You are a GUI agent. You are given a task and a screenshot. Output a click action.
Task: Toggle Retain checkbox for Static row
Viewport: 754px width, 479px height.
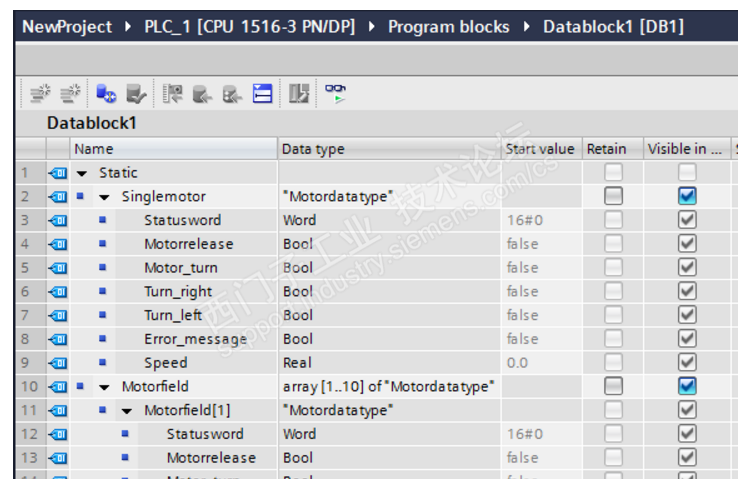613,172
